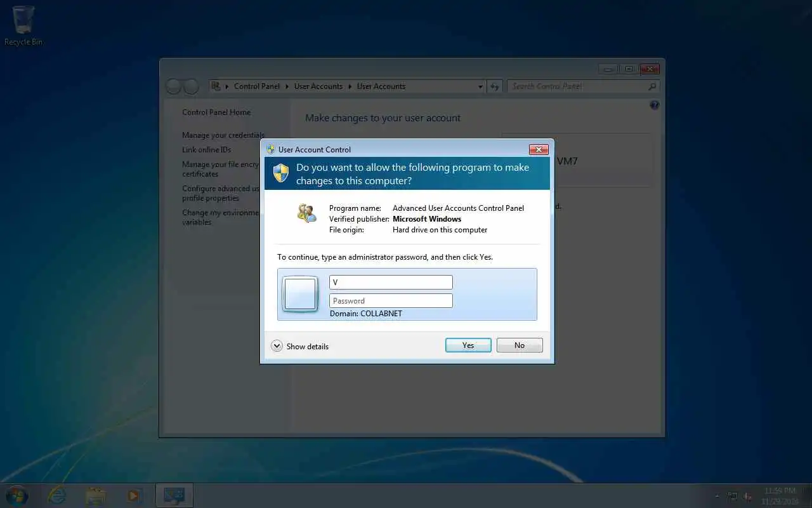812x508 pixels.
Task: Open Control Panel Home link
Action: click(216, 112)
